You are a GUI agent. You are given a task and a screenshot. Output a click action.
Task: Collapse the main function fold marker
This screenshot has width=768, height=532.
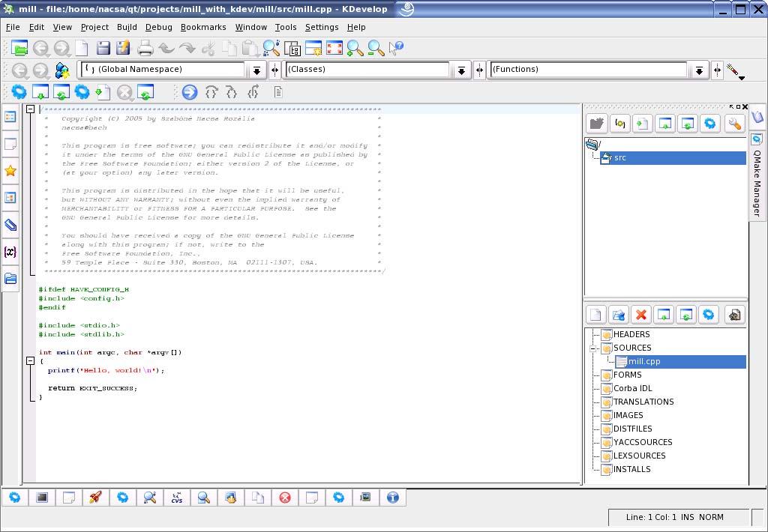click(30, 361)
